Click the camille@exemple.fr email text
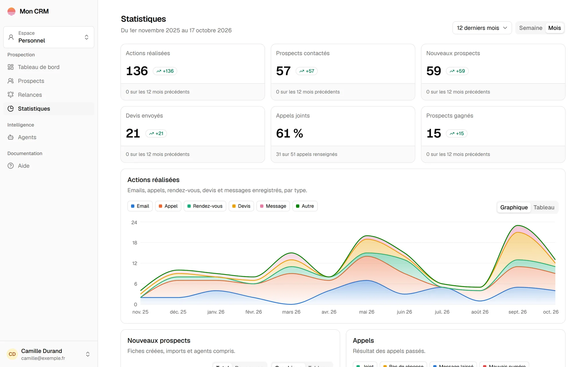588x367 pixels. pyautogui.click(x=43, y=358)
